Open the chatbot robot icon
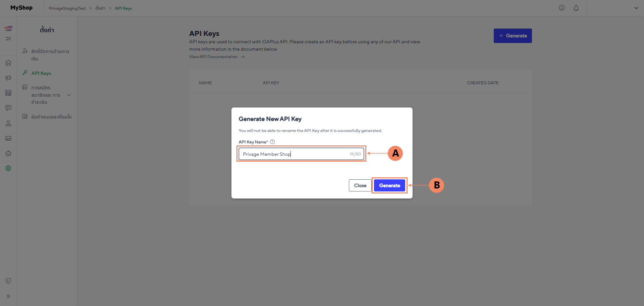The height and width of the screenshot is (306, 644). click(8, 153)
